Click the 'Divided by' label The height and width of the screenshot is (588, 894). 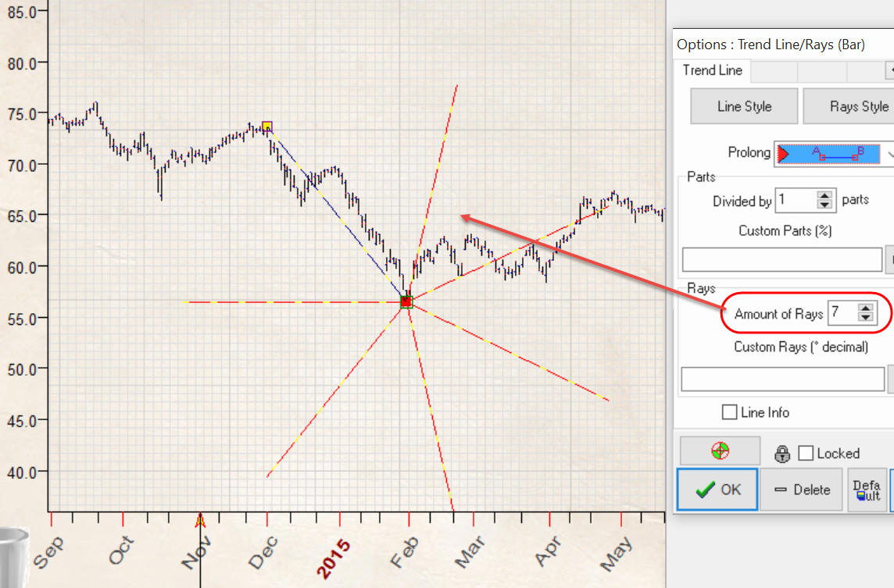(x=742, y=201)
